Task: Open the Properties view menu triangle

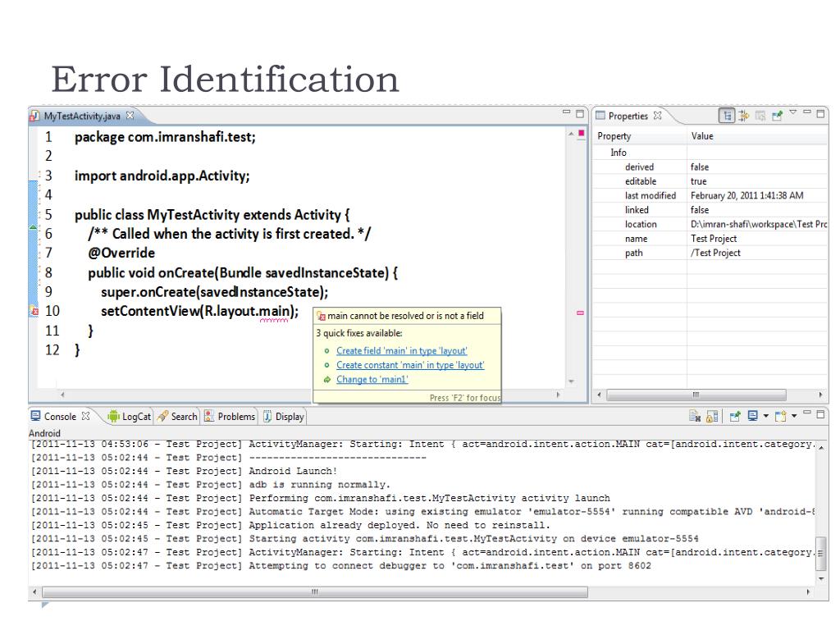Action: (793, 112)
